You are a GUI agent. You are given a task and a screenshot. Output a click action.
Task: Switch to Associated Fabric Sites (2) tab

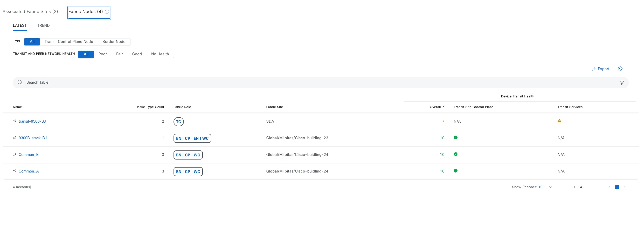(30, 12)
